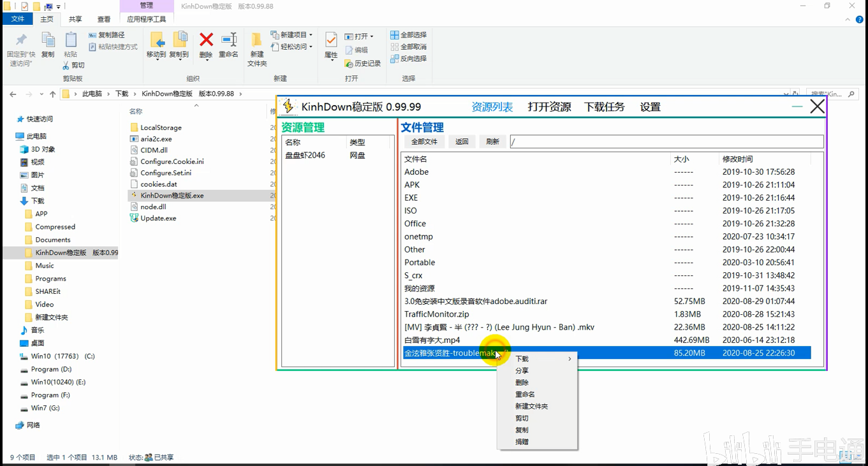Select 白雪有字大.mp4 row

click(607, 340)
